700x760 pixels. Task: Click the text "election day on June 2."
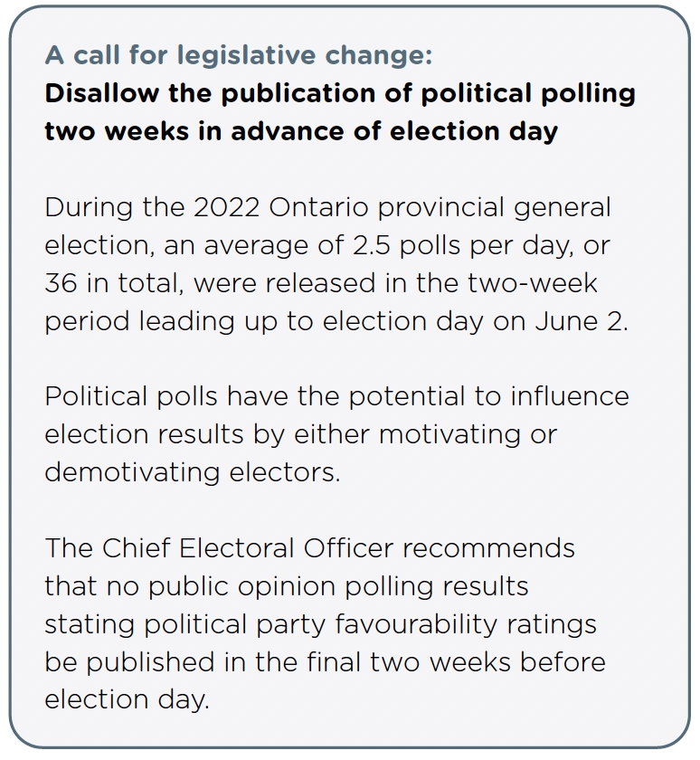click(475, 322)
